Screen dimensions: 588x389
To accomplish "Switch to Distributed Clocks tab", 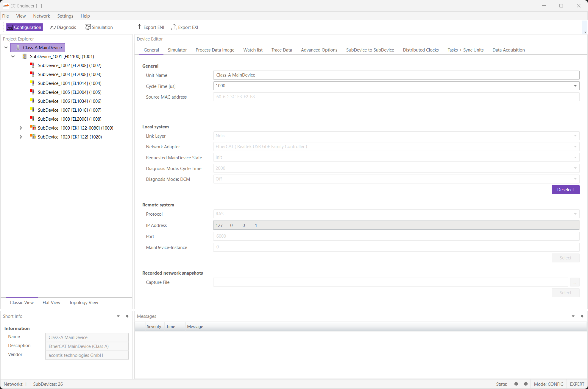I will [x=420, y=50].
